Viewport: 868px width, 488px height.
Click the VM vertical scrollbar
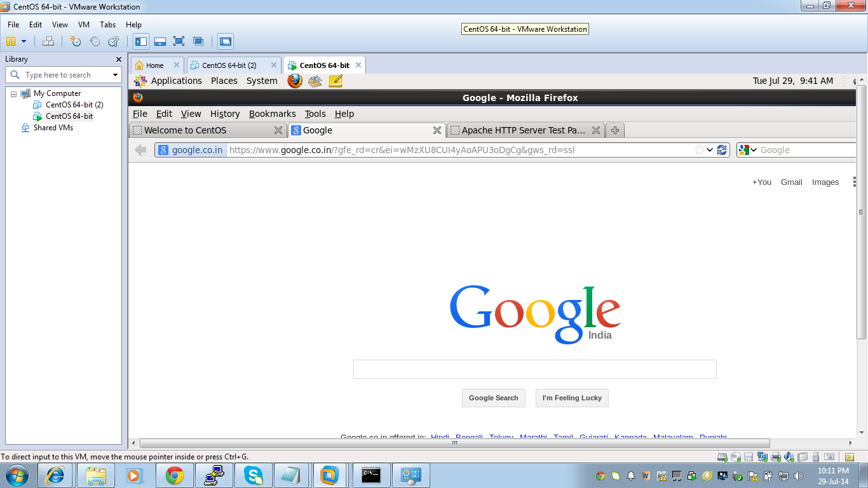(862, 212)
